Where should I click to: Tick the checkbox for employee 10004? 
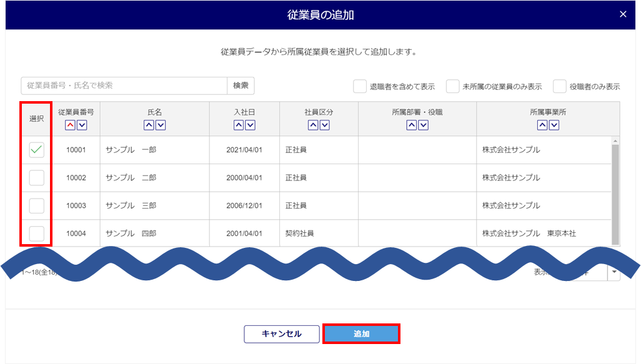[x=37, y=234]
